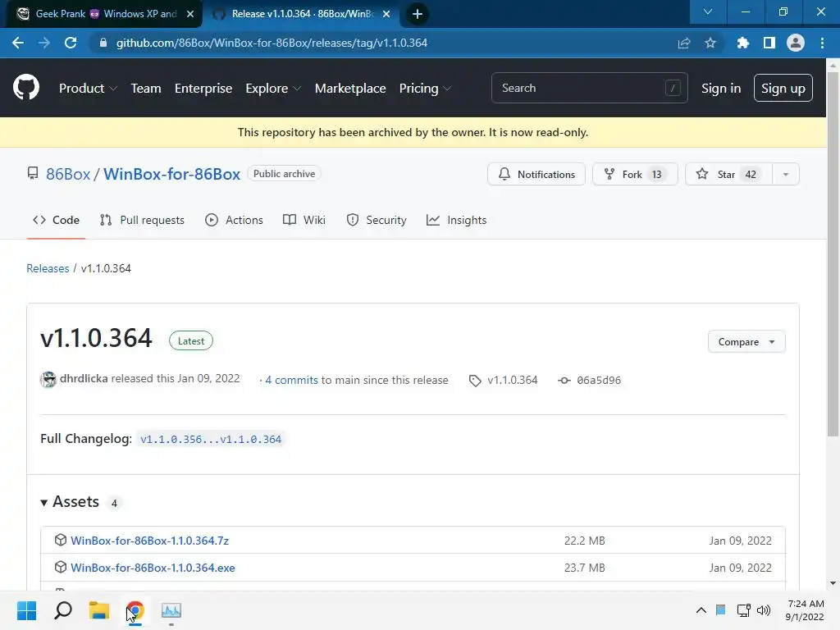Open Chrome three-dot menu
Image resolution: width=840 pixels, height=630 pixels.
coord(822,43)
